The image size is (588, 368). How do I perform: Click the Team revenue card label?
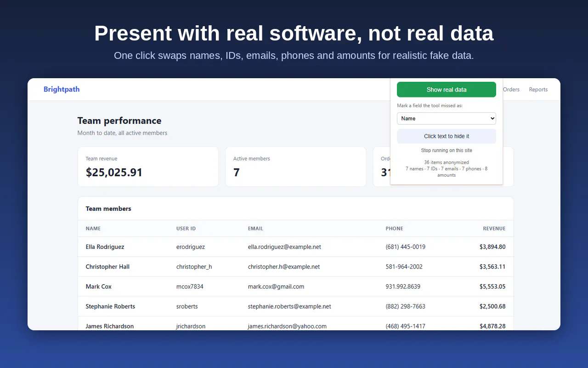point(102,159)
